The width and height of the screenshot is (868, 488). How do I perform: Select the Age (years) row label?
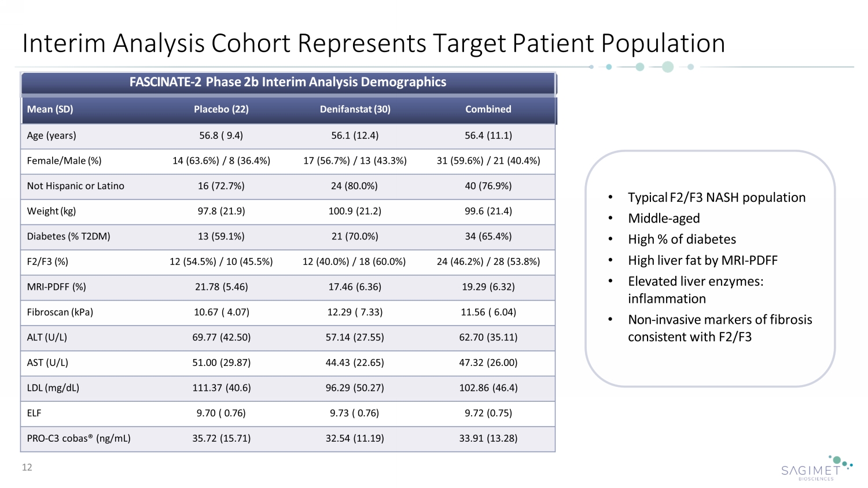[x=52, y=135]
